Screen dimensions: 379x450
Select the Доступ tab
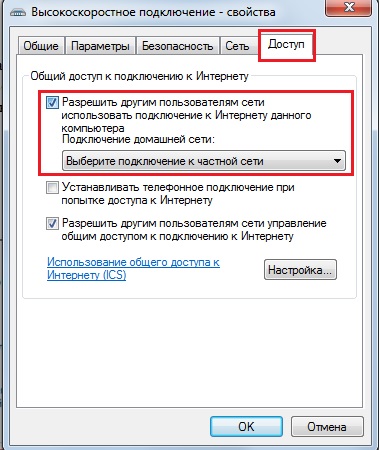[286, 44]
